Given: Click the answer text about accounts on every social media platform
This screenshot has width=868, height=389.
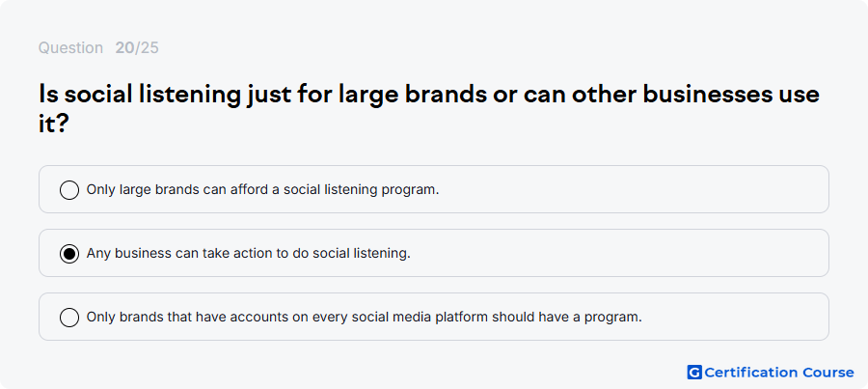Looking at the screenshot, I should 365,317.
